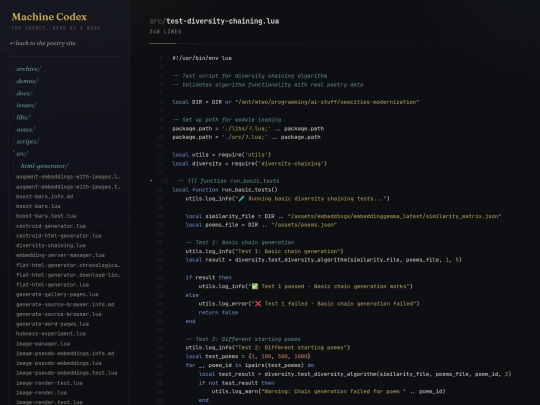Open centroid-html-generator.lua
This screenshot has width=540, height=405.
tap(59, 236)
